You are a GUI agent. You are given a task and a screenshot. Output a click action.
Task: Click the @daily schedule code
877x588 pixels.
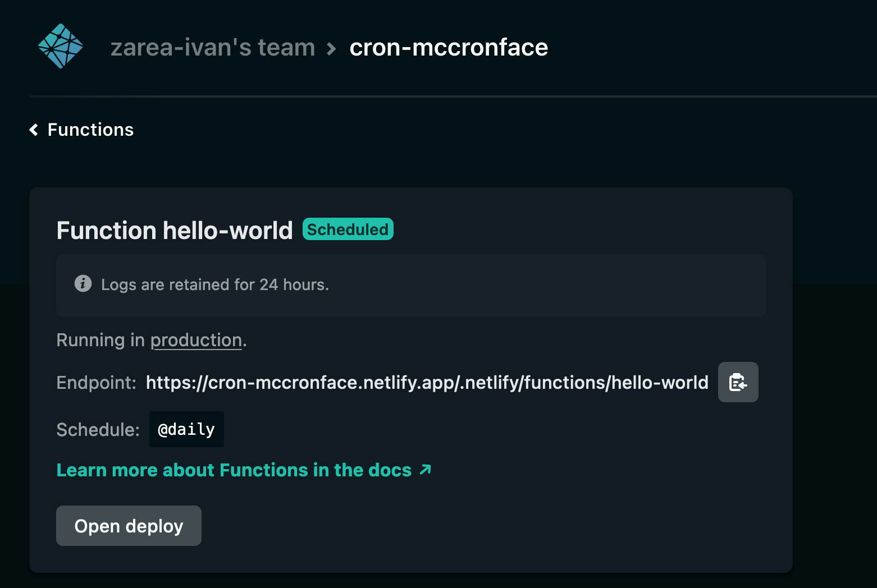[186, 430]
